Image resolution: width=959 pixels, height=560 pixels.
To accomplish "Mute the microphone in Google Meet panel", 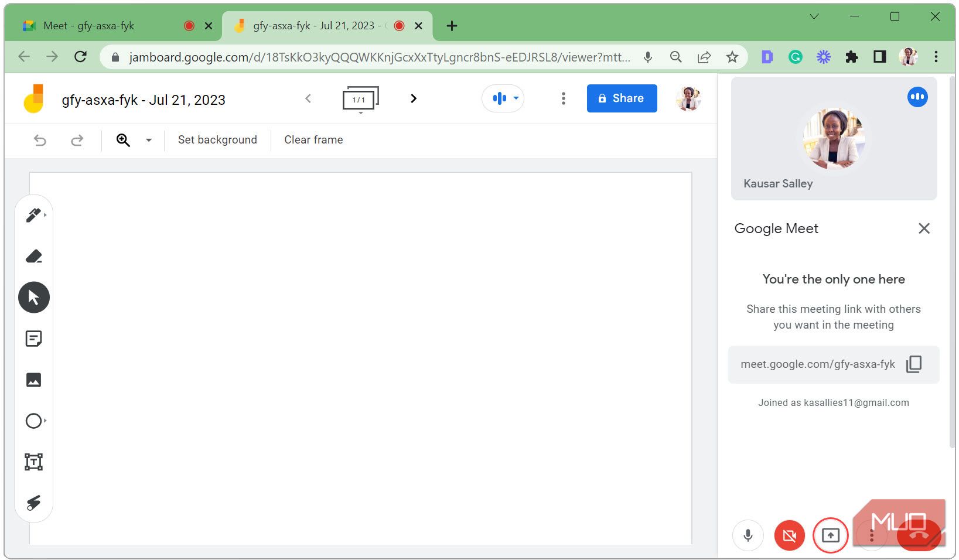I will [748, 535].
